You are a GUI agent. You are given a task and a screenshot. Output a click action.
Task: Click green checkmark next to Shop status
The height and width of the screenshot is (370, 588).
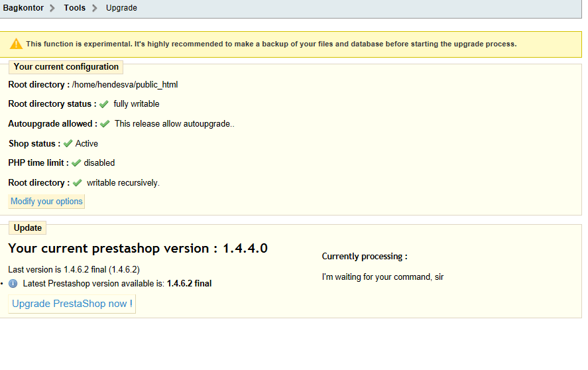pyautogui.click(x=68, y=144)
